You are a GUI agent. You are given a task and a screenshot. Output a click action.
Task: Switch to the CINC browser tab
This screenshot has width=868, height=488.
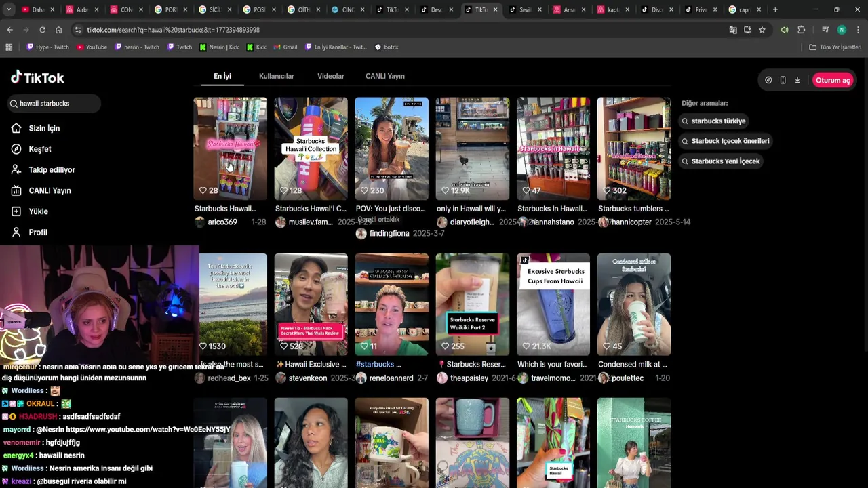[x=347, y=9]
